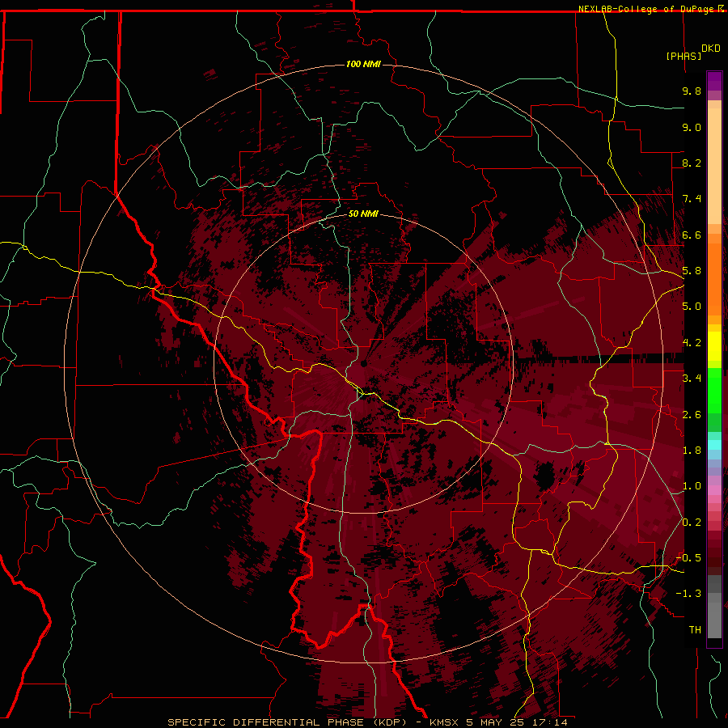Select the 4.2 legend value
This screenshot has width=728, height=728.
click(x=692, y=343)
